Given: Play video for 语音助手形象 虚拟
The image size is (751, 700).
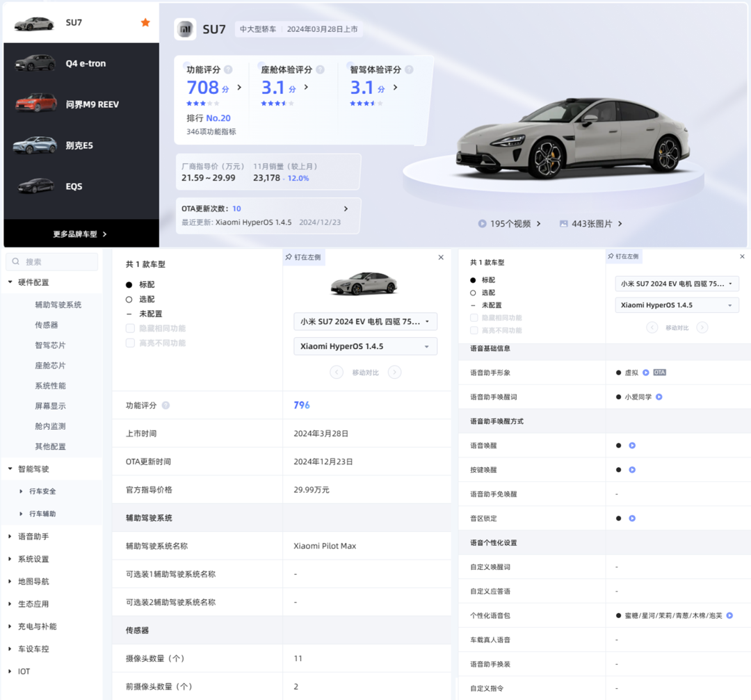Looking at the screenshot, I should (645, 373).
